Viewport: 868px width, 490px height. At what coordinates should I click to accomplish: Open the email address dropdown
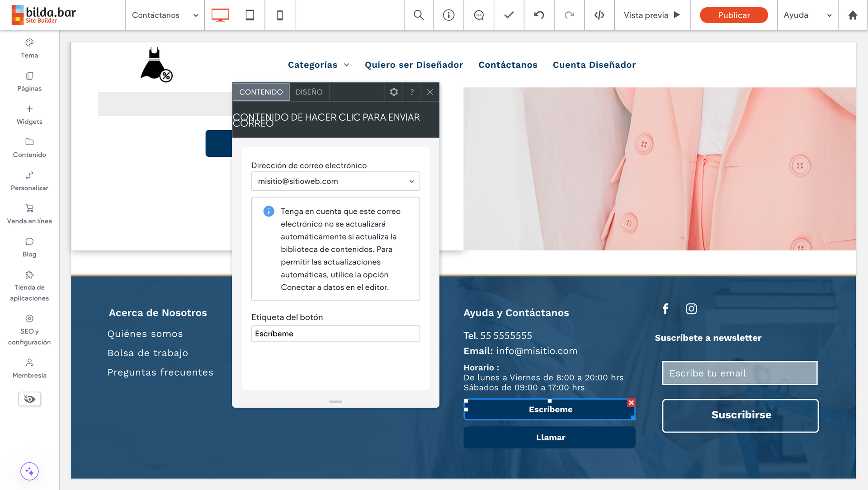[x=335, y=181]
